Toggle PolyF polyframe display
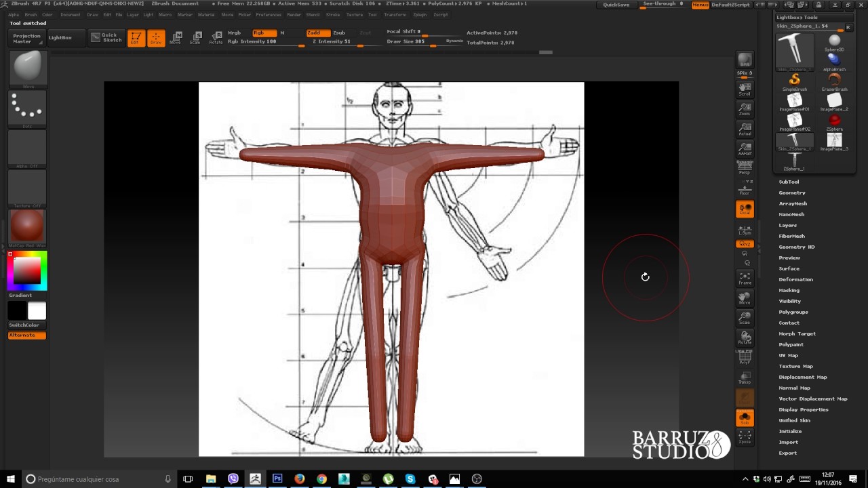This screenshot has height=488, width=868. [x=745, y=359]
